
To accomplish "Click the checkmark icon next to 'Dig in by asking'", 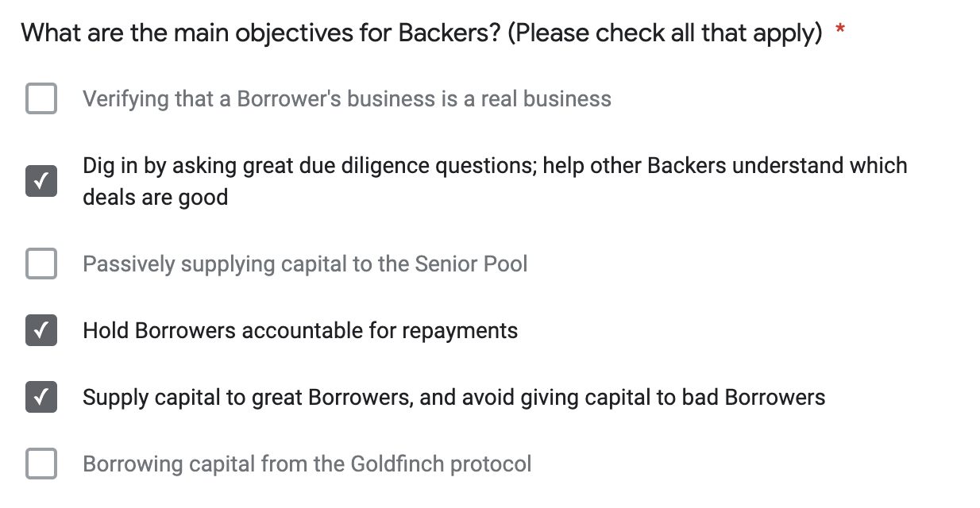I will pyautogui.click(x=41, y=181).
